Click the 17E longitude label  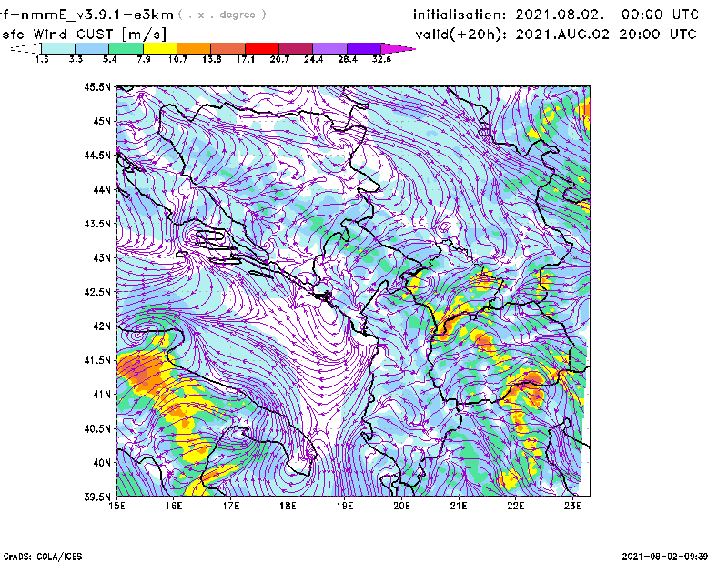tap(231, 506)
